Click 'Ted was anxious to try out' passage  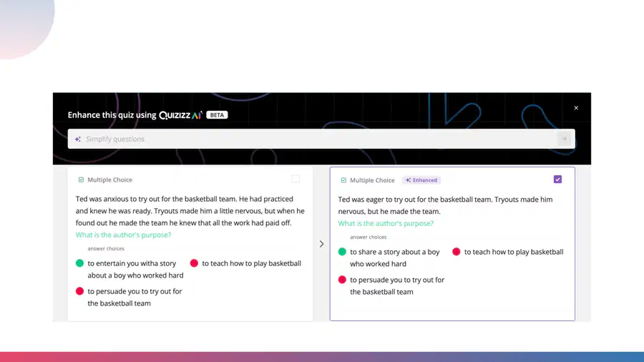(x=190, y=211)
